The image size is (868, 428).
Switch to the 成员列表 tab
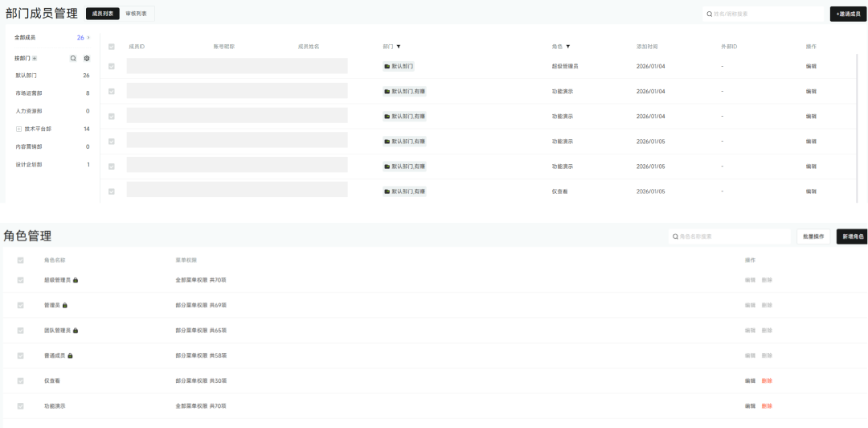(102, 14)
